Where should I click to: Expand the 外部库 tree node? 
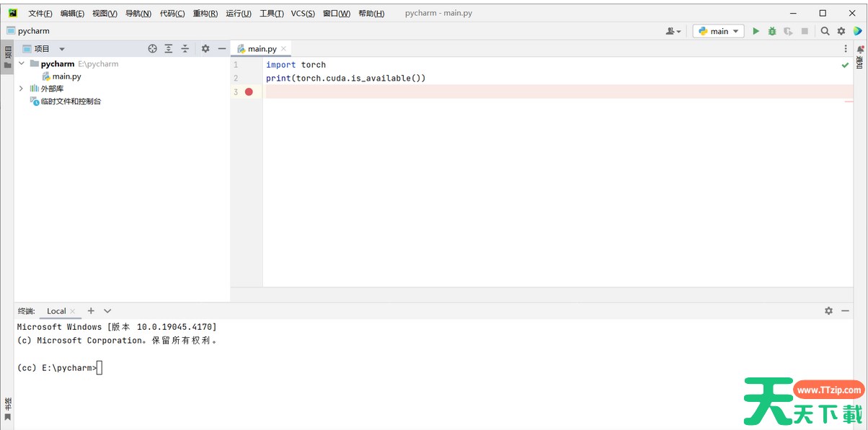point(21,89)
